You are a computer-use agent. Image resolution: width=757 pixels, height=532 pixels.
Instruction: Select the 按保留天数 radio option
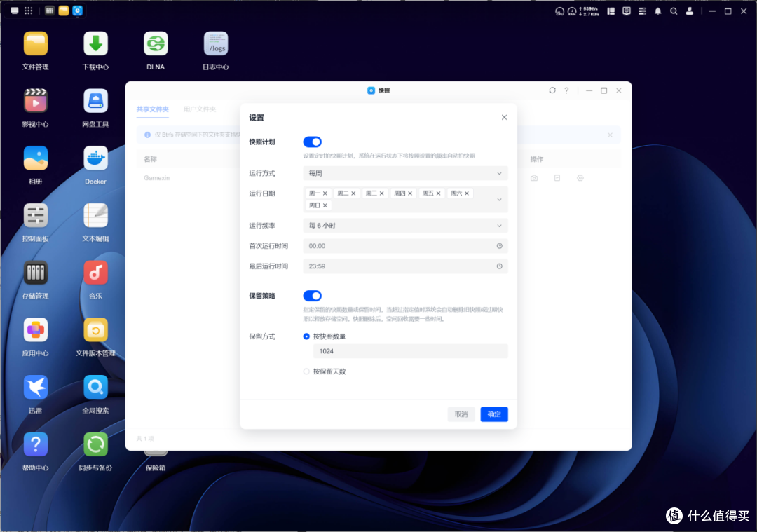[x=306, y=371]
